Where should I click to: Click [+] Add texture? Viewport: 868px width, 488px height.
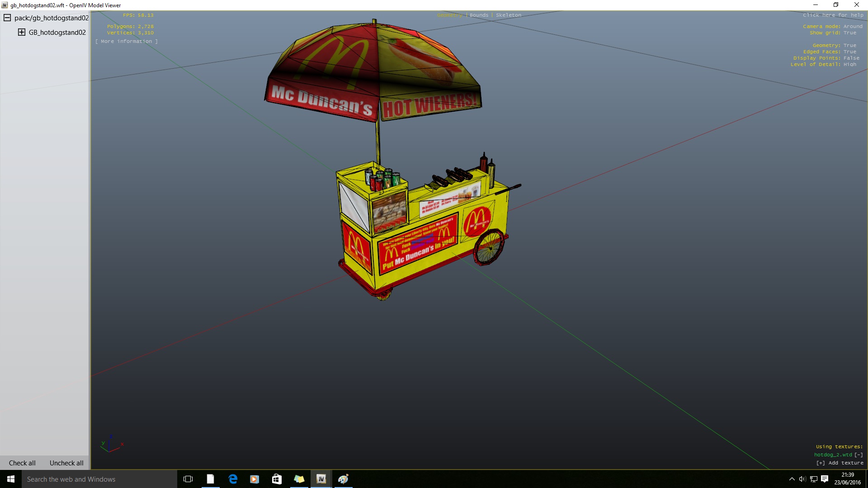pos(840,463)
